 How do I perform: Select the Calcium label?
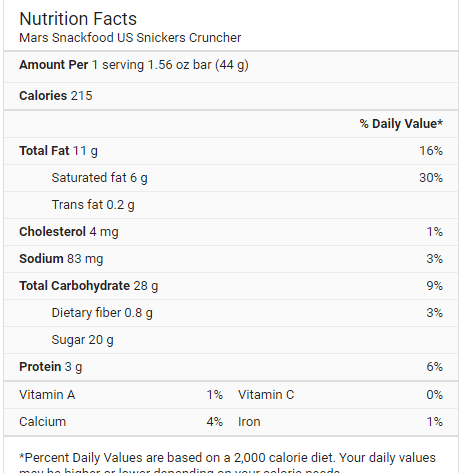click(x=42, y=422)
